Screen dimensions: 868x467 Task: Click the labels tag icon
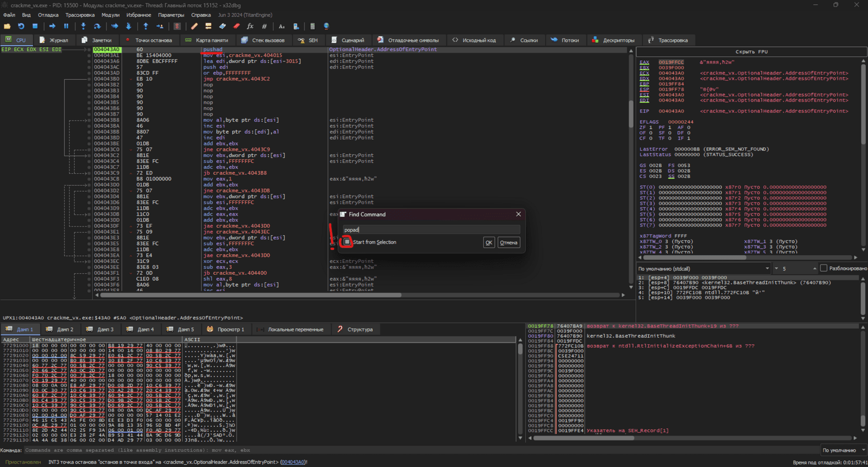coord(222,26)
